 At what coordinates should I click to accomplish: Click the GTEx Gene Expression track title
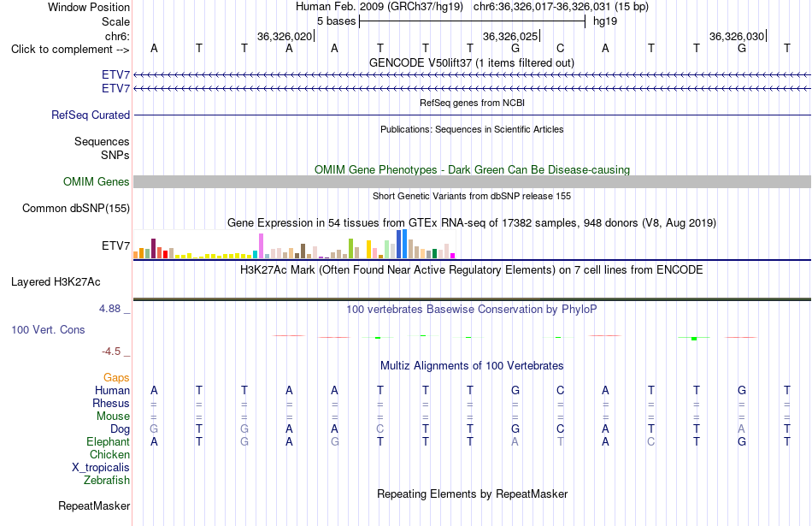point(471,223)
